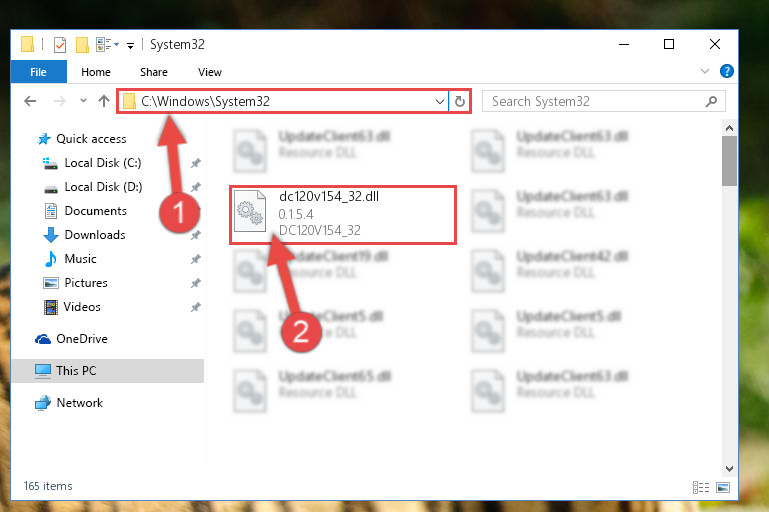Expand the ribbon with the chevron
This screenshot has width=769, height=512.
coord(705,71)
